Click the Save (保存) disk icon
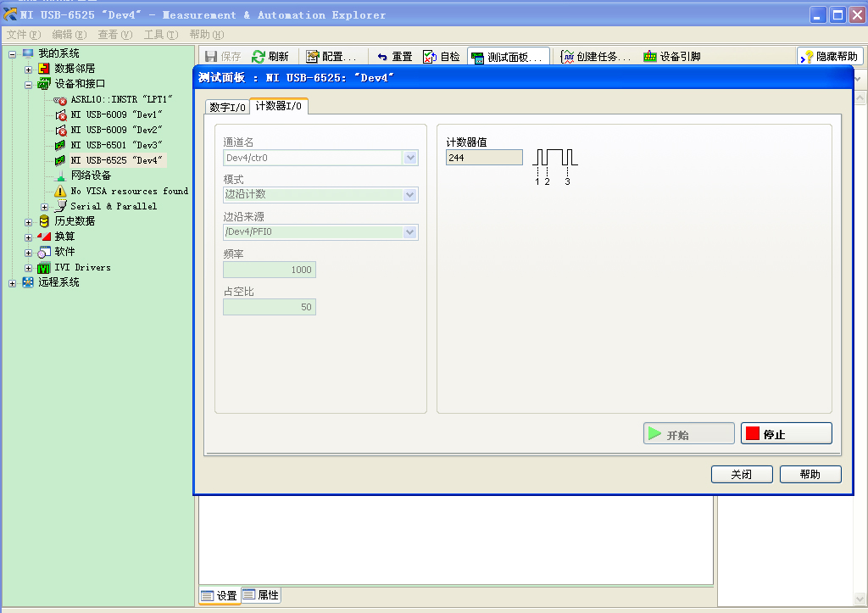Screen dimensions: 868x613 [211, 57]
